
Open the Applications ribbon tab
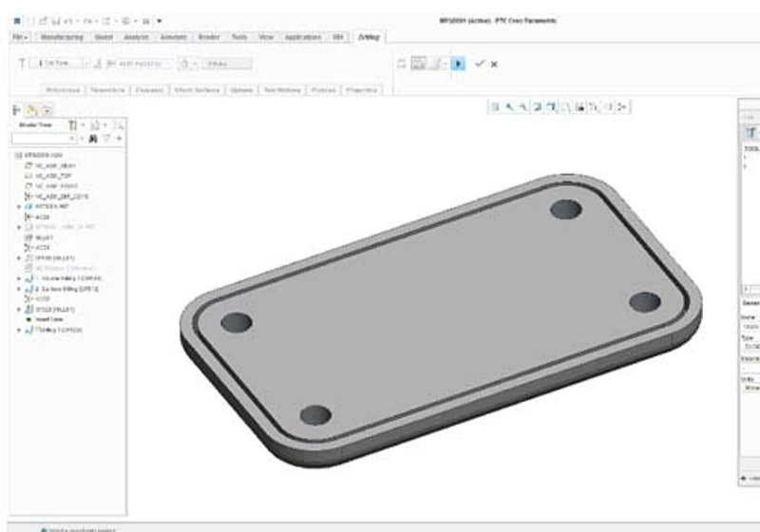point(302,37)
